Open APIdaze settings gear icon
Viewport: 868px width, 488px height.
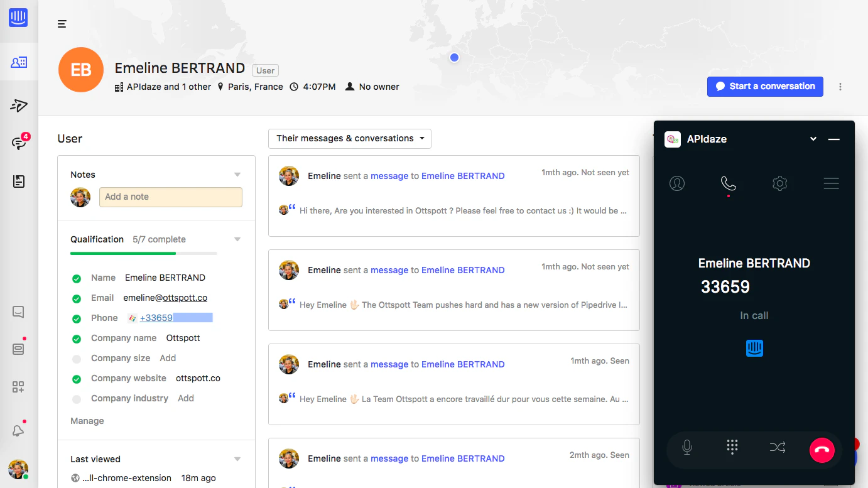coord(780,183)
